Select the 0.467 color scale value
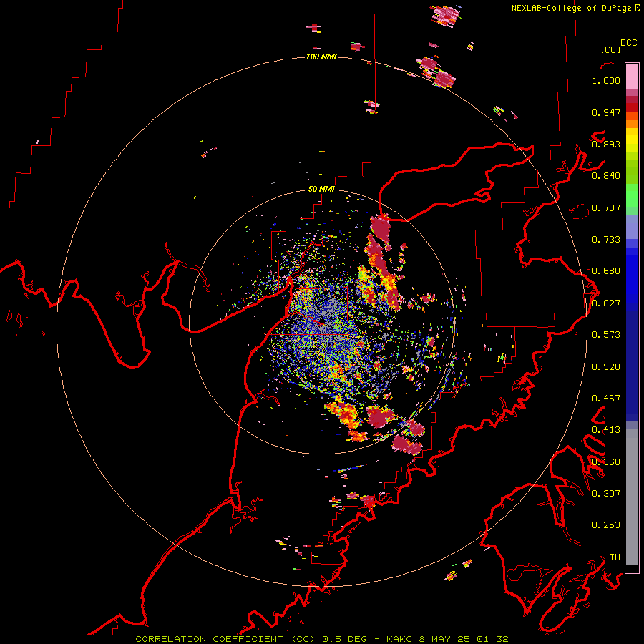 point(606,399)
